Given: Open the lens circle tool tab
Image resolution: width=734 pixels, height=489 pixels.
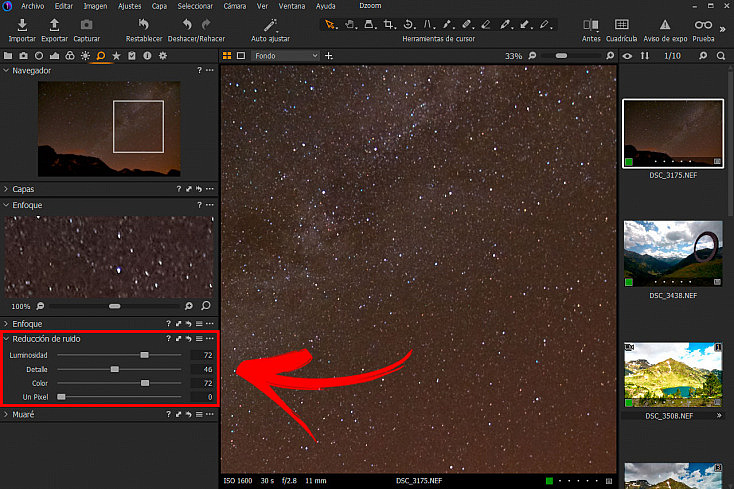Looking at the screenshot, I should (39, 56).
